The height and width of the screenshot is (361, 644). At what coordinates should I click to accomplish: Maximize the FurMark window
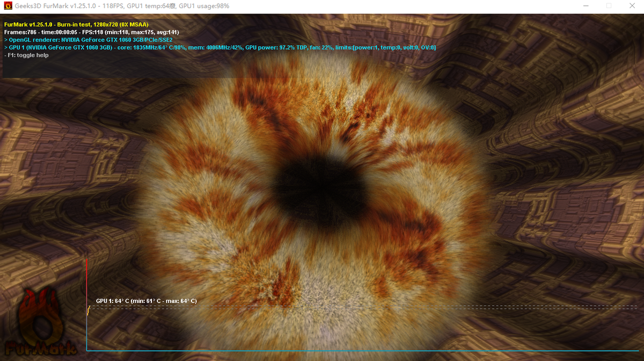(x=609, y=6)
